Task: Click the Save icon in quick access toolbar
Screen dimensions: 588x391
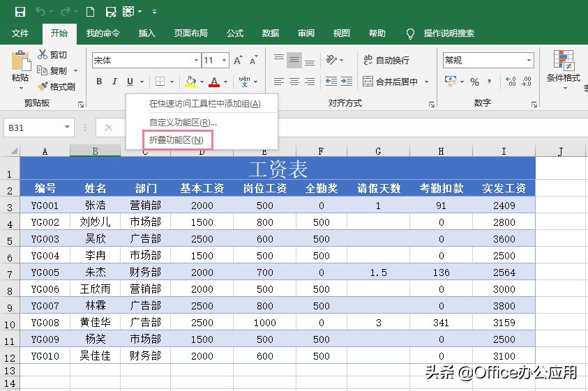Action: click(x=20, y=12)
